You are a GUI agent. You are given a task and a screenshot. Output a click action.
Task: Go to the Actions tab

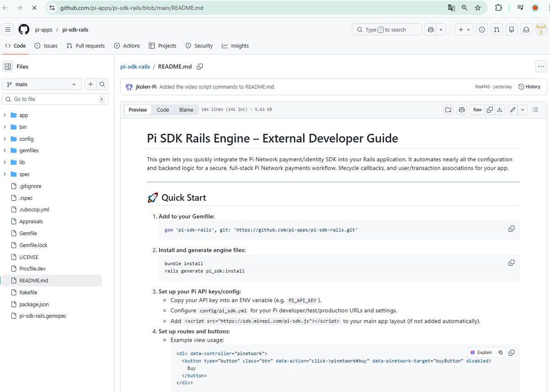(x=127, y=46)
